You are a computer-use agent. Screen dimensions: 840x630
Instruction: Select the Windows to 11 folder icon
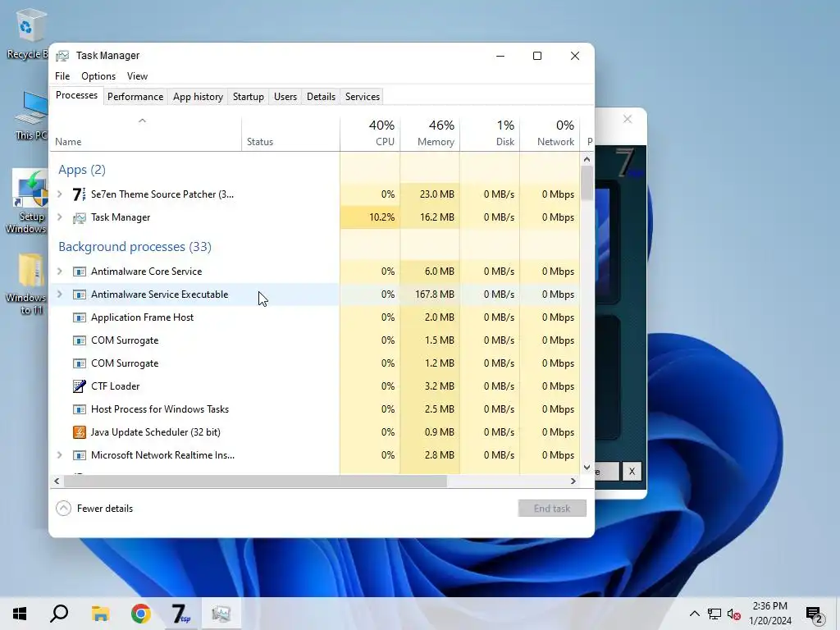(27, 284)
